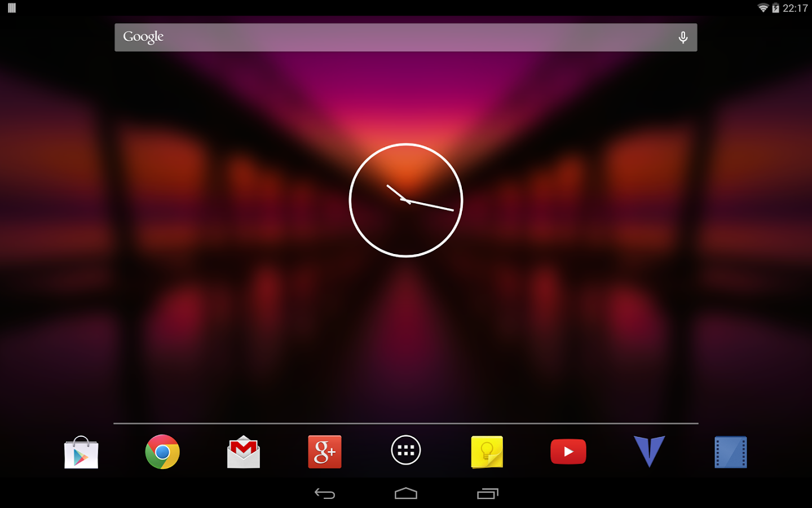Tap the Home navigation button
Image resolution: width=812 pixels, height=508 pixels.
point(406,494)
